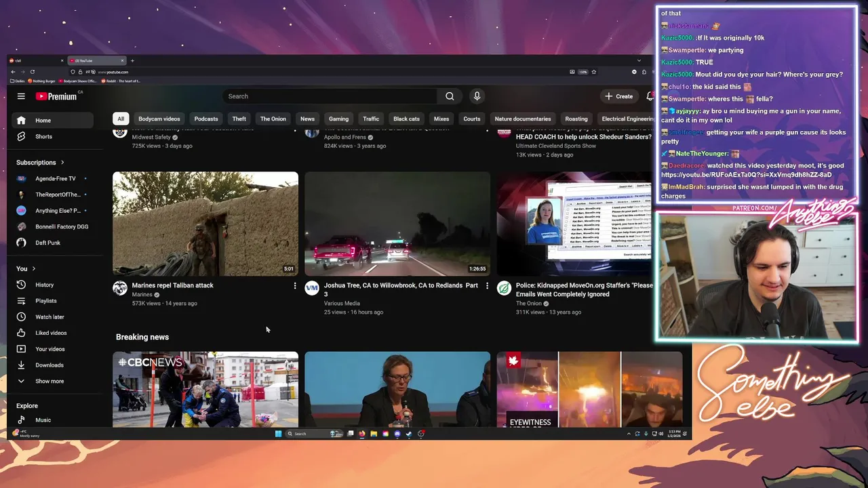
Task: Open Bonnelli Factory DGG subscription
Action: [53, 226]
